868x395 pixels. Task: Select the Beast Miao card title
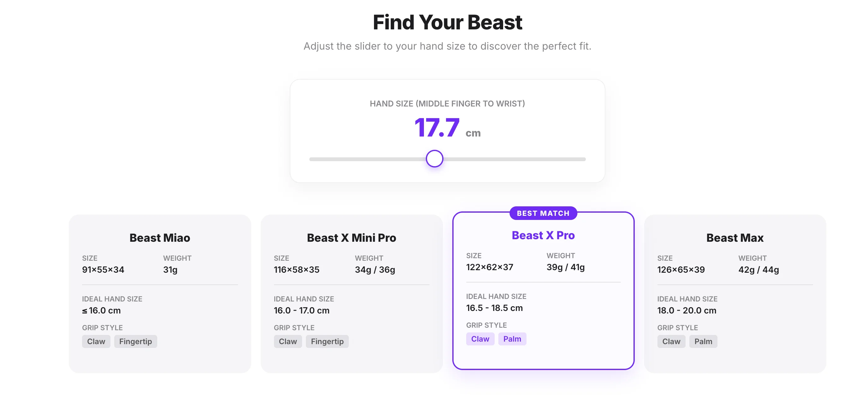pyautogui.click(x=160, y=238)
